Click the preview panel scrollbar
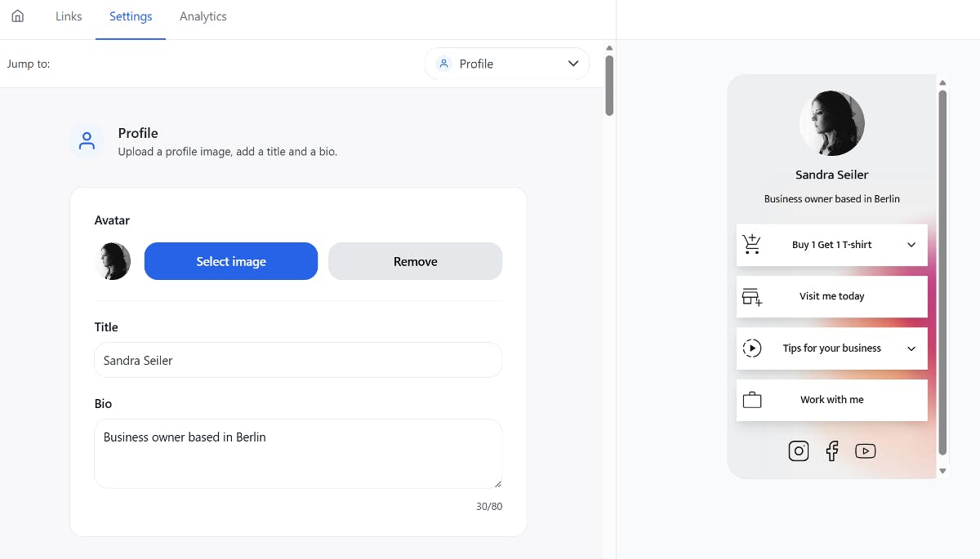This screenshot has width=980, height=559. [x=942, y=277]
